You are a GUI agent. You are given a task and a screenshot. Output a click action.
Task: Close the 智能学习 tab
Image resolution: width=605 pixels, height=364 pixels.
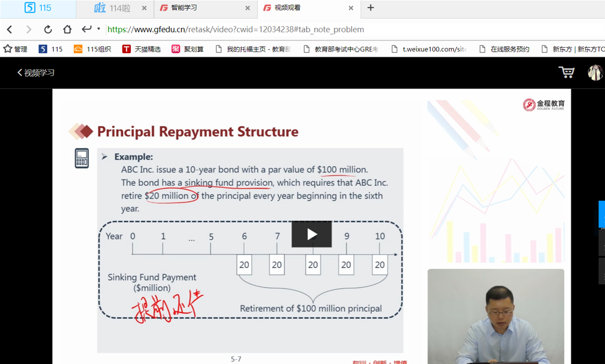coord(248,8)
